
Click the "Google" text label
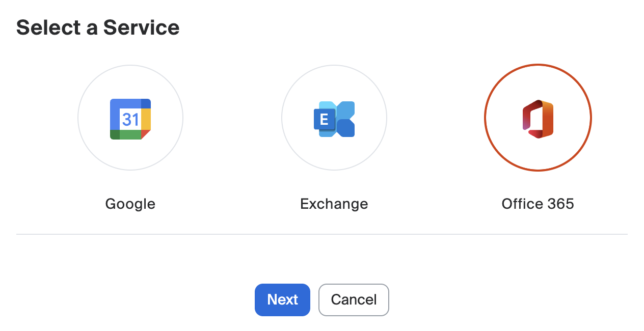tap(130, 204)
